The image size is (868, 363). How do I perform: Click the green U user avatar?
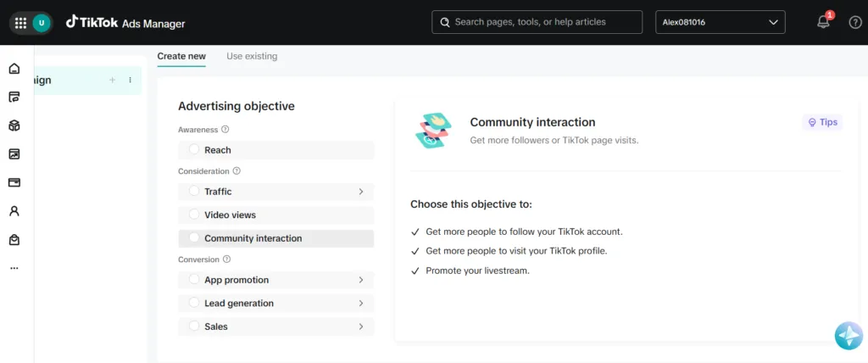[x=41, y=23]
